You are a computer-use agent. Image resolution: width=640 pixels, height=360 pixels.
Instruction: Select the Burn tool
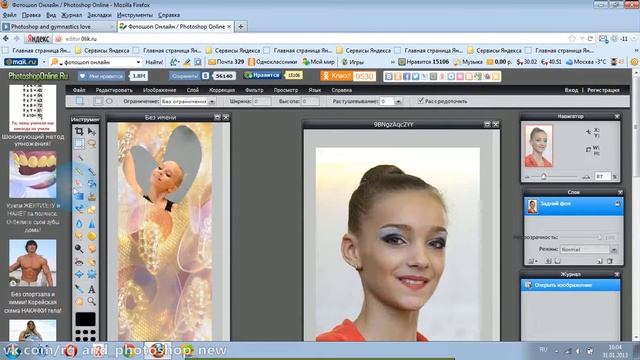tap(92, 249)
